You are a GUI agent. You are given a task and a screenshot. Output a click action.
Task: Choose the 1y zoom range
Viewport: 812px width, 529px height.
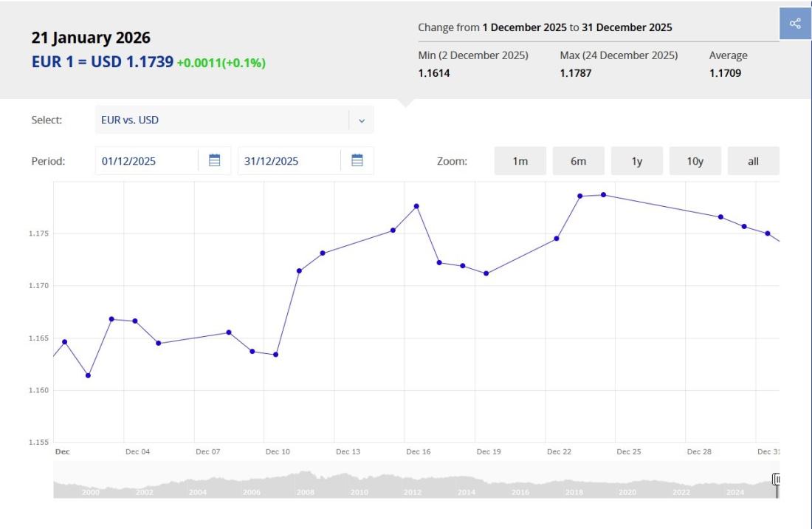(x=636, y=161)
